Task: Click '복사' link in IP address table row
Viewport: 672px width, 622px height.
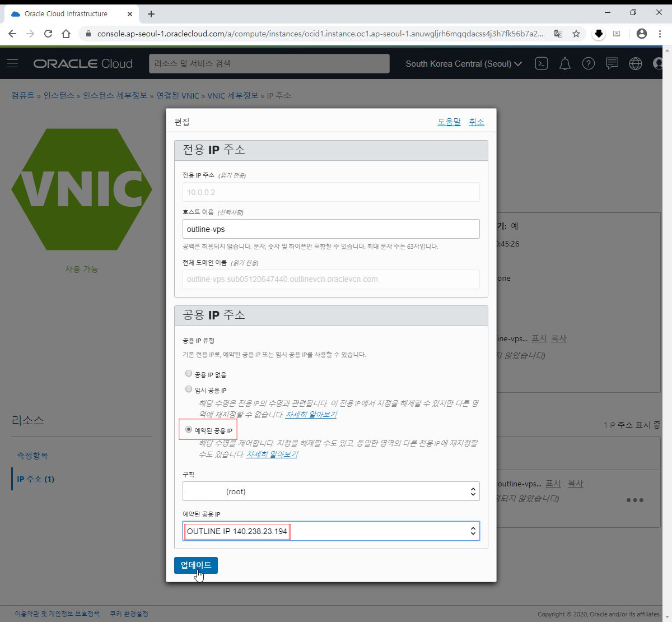Action: [576, 483]
